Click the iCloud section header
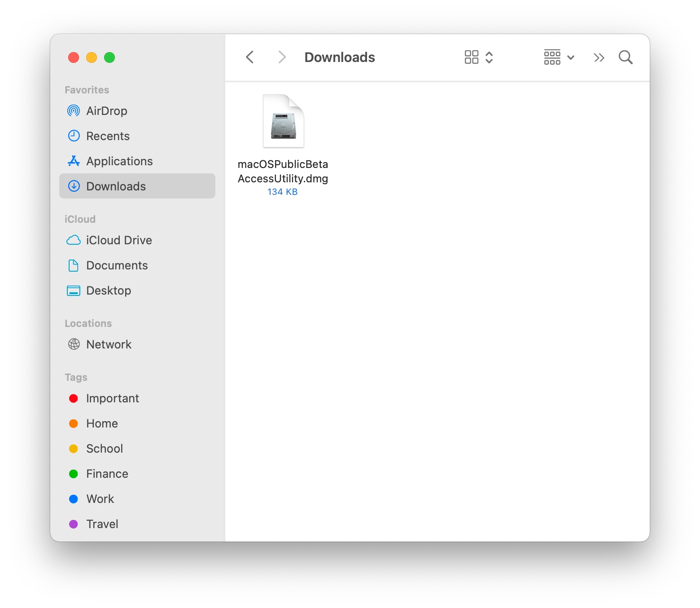The image size is (700, 608). 80,219
